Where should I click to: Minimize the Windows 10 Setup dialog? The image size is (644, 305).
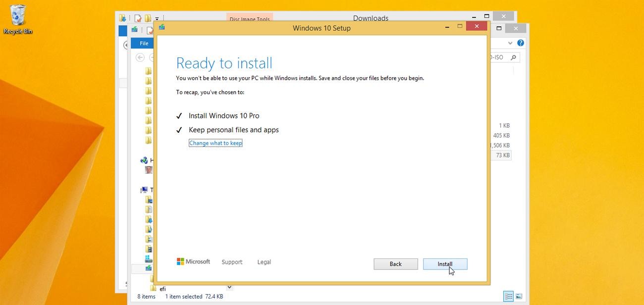click(x=447, y=27)
